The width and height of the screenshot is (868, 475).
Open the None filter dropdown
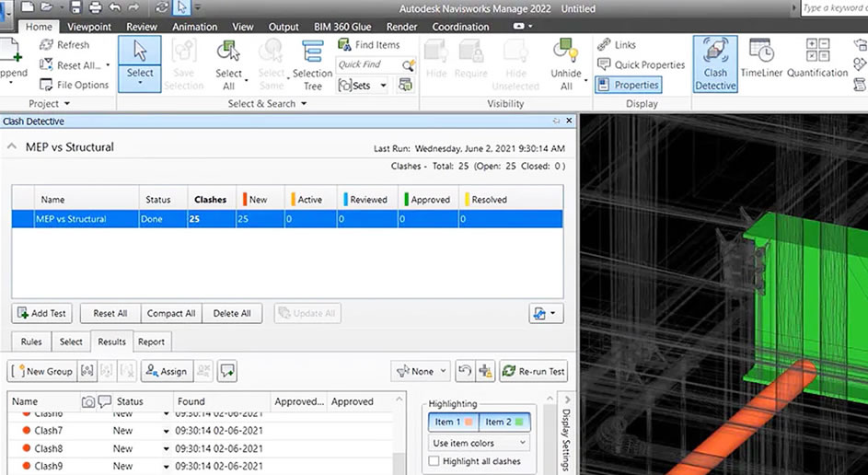[421, 371]
